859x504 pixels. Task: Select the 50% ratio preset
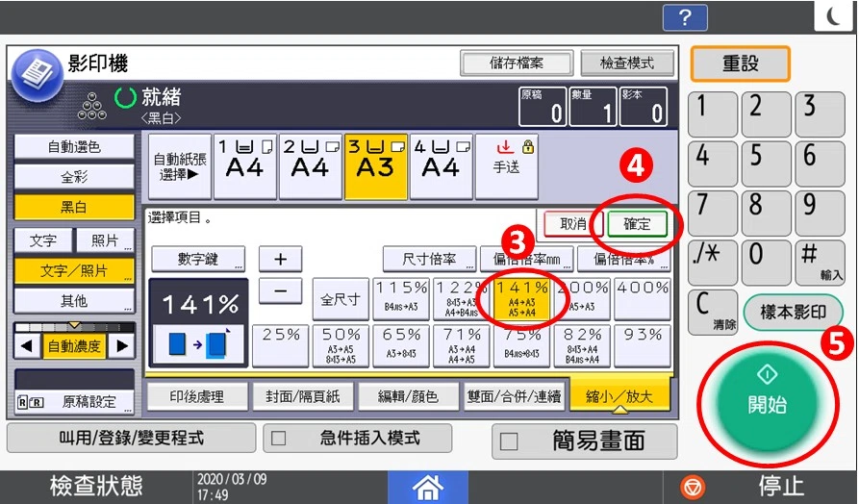(x=341, y=346)
